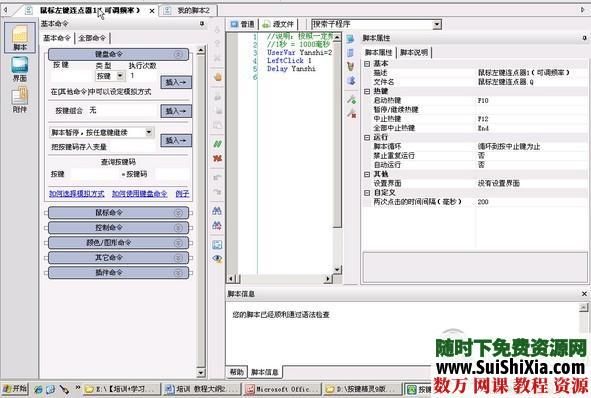Image resolution: width=591 pixels, height=398 pixels.
Task: Click the right tab-scroll arrow at top-right
Action: [x=583, y=10]
